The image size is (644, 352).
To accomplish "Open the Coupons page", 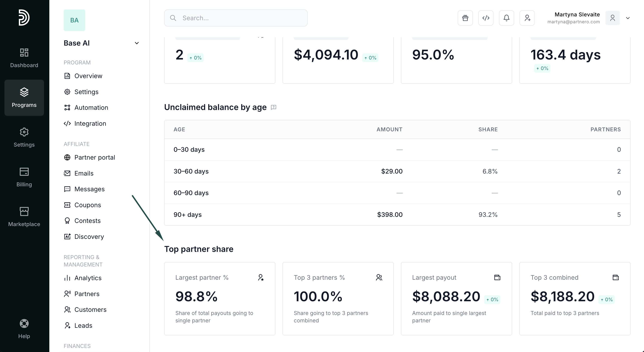I will tap(87, 205).
